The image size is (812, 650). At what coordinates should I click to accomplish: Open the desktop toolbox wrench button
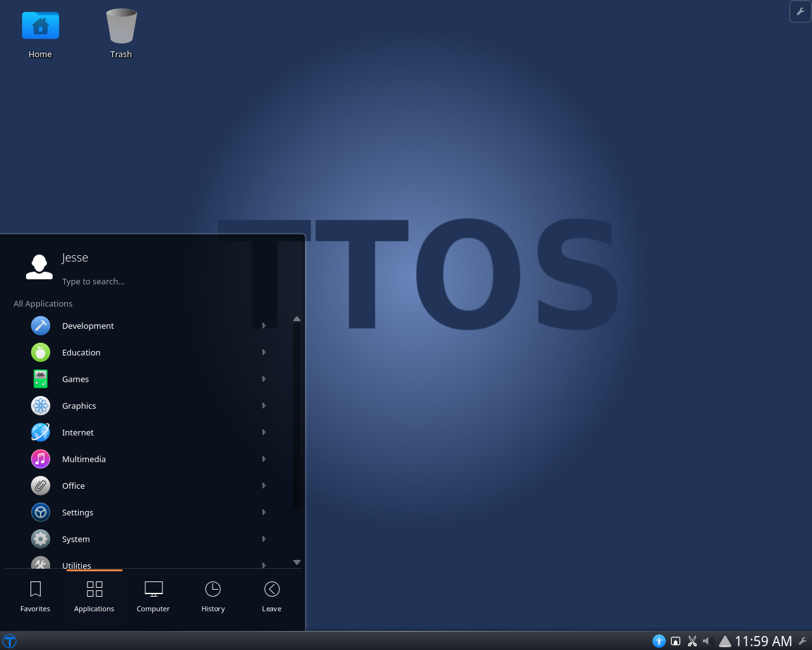(x=800, y=11)
